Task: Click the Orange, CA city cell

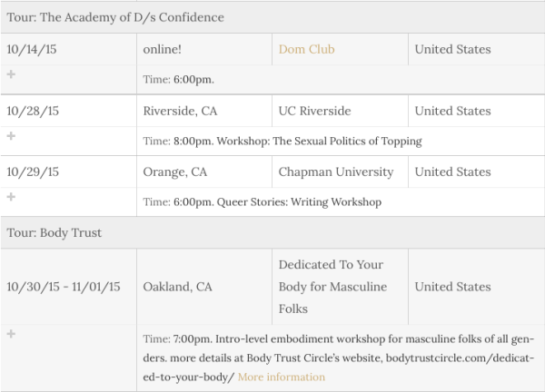Action: click(175, 171)
